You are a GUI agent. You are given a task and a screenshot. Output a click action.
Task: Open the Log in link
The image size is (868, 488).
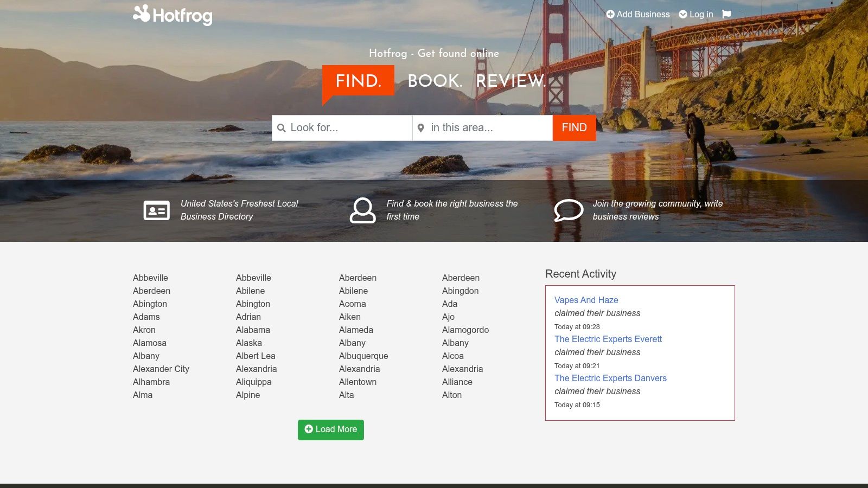coord(696,14)
